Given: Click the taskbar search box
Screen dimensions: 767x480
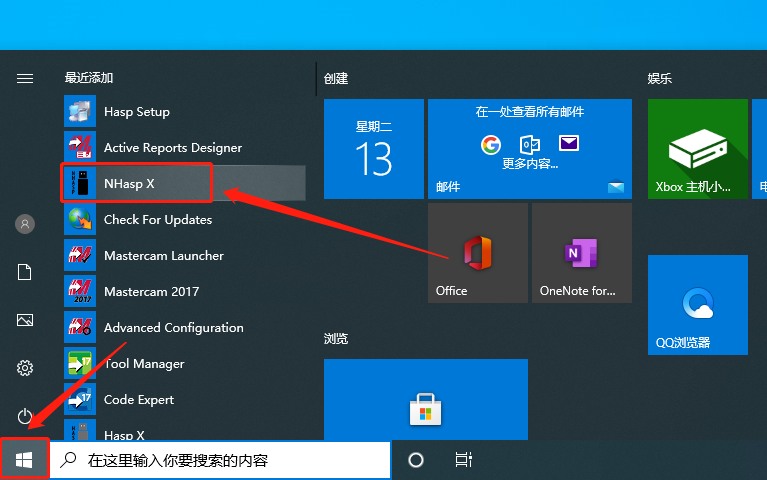Looking at the screenshot, I should point(220,460).
